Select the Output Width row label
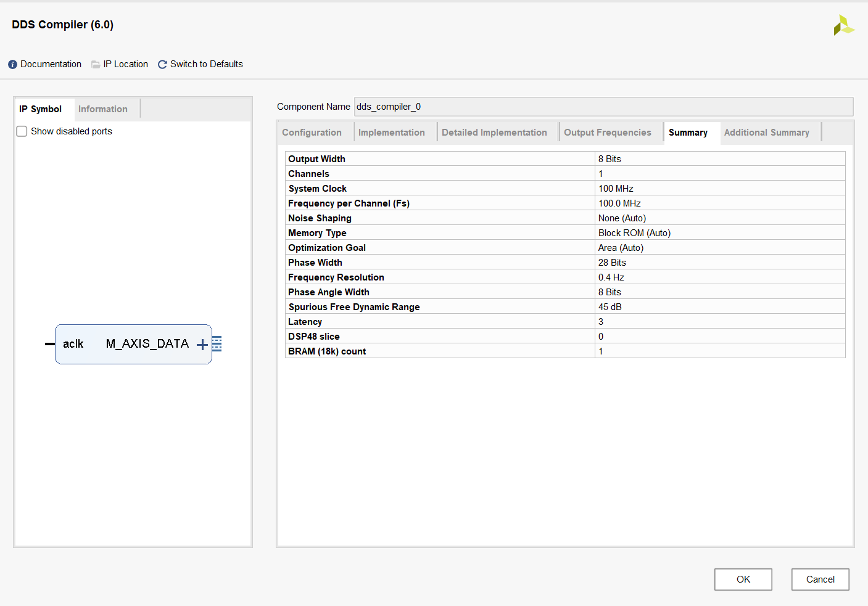This screenshot has height=606, width=868. (316, 159)
